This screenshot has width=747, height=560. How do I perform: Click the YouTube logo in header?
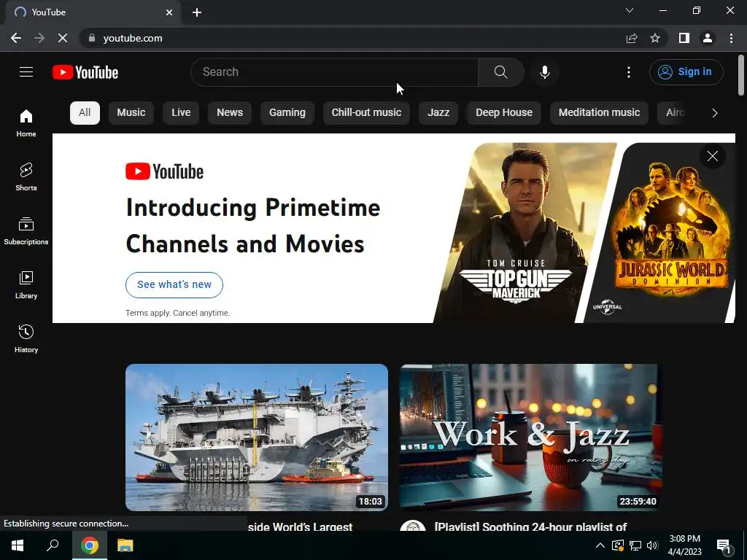(x=85, y=72)
